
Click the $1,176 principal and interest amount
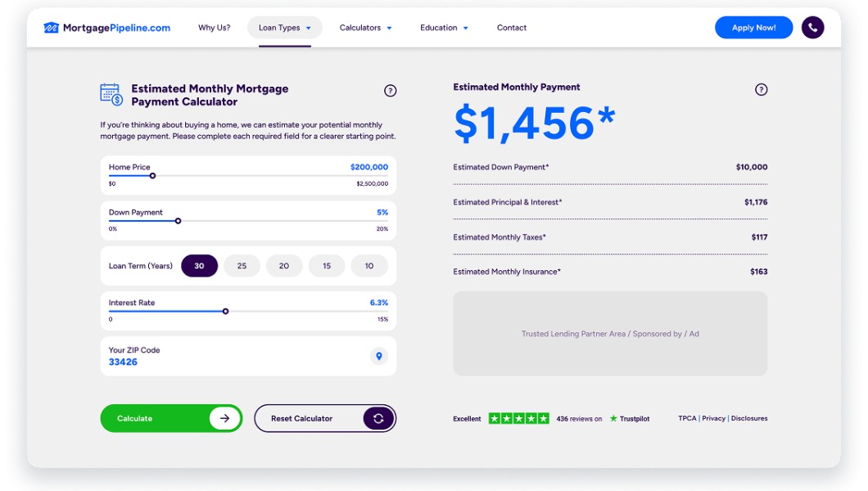(756, 202)
